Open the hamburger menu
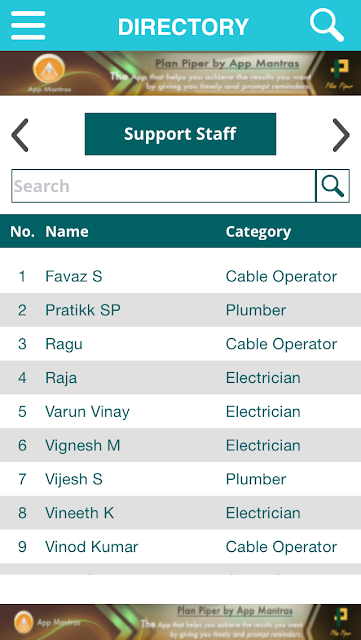361x640 pixels. point(28,25)
